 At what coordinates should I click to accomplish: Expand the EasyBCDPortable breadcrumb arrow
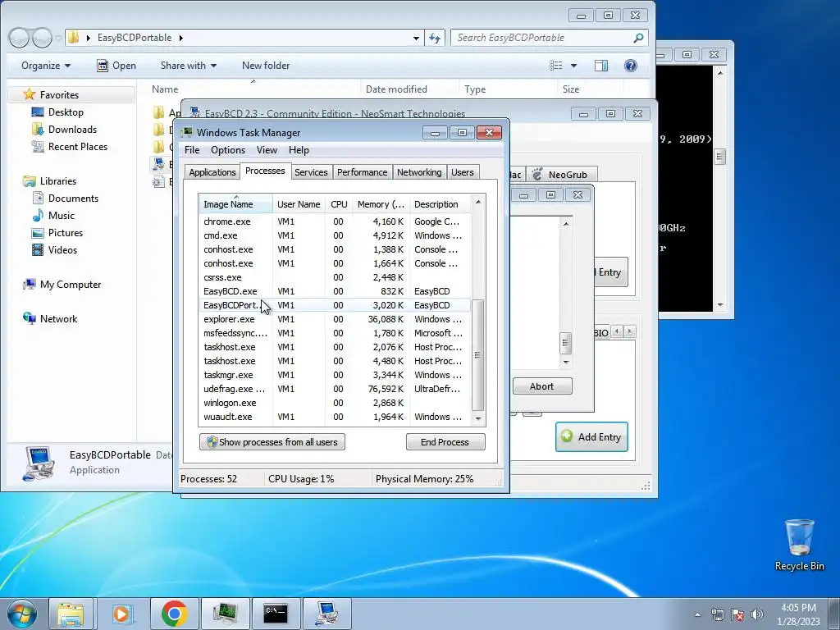click(x=180, y=38)
